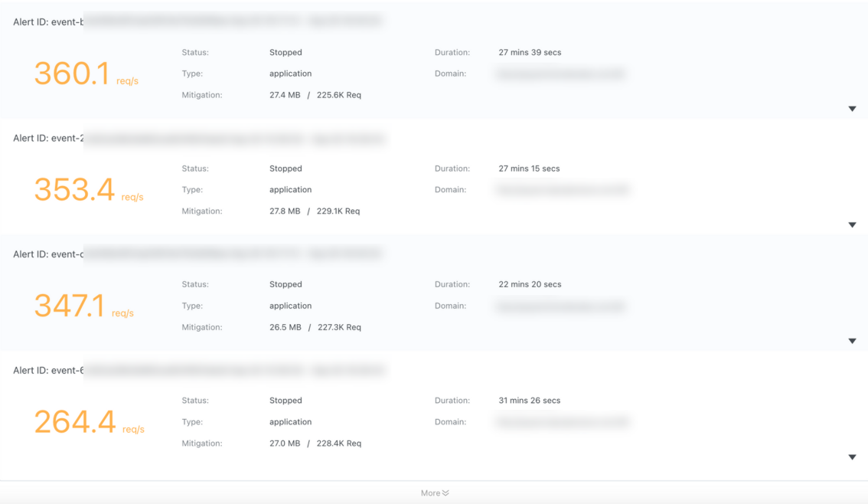
Task: Select the 353.4 req/s peak value
Action: 89,190
